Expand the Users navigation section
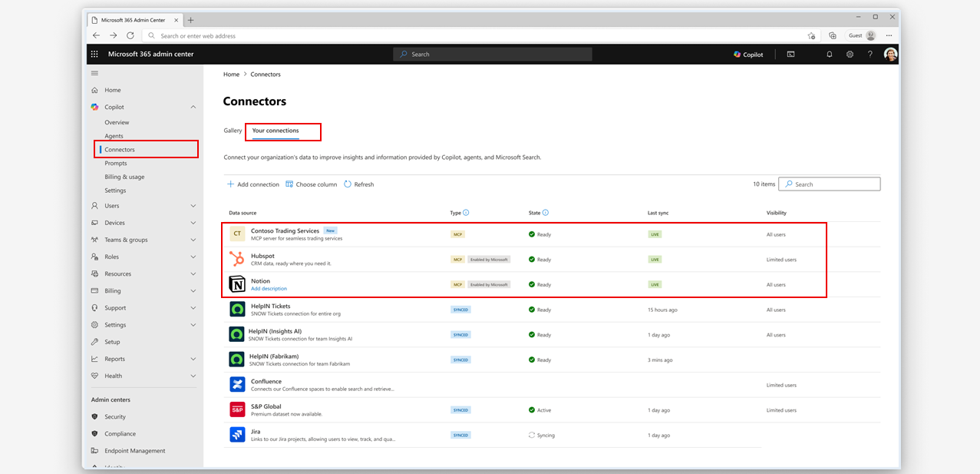Viewport: 980px width, 474px height. 193,206
